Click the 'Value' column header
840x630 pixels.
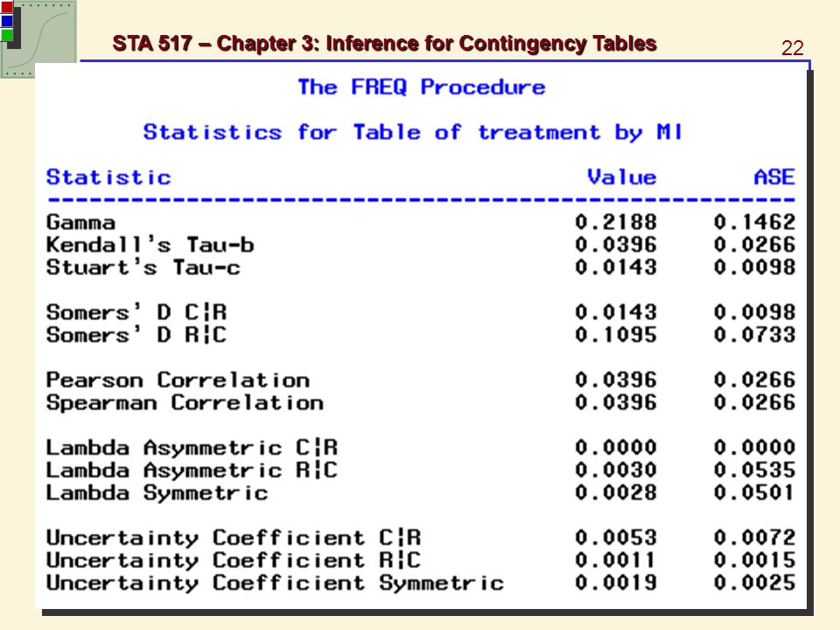tap(621, 177)
